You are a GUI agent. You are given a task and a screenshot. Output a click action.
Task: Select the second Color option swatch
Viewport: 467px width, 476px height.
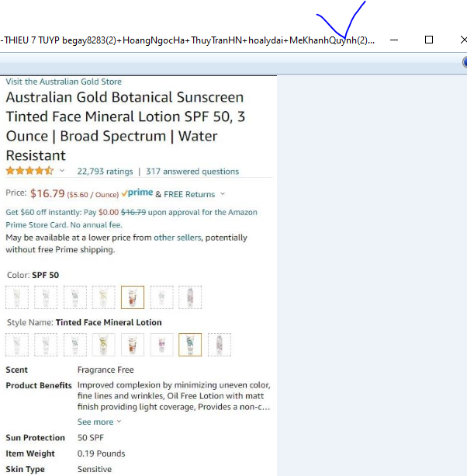point(46,297)
